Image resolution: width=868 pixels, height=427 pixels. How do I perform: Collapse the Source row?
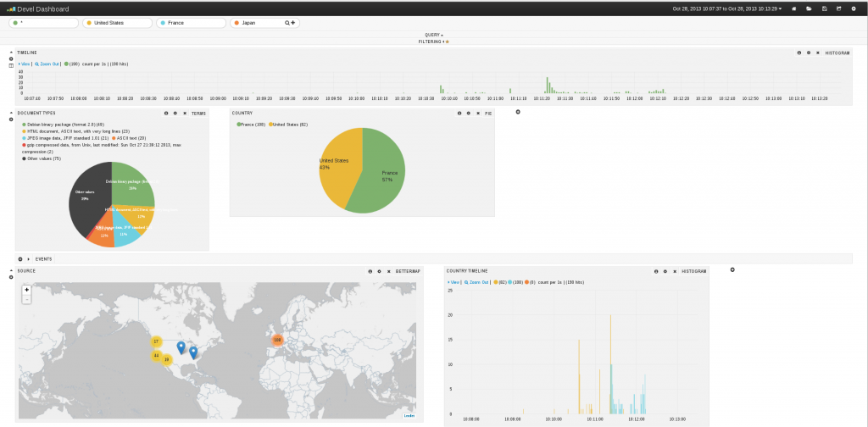(x=11, y=271)
